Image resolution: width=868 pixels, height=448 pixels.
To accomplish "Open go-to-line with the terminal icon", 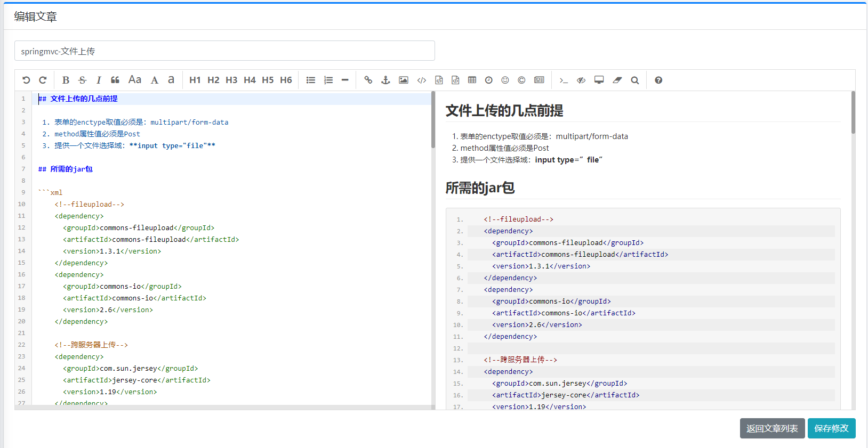I will 564,80.
